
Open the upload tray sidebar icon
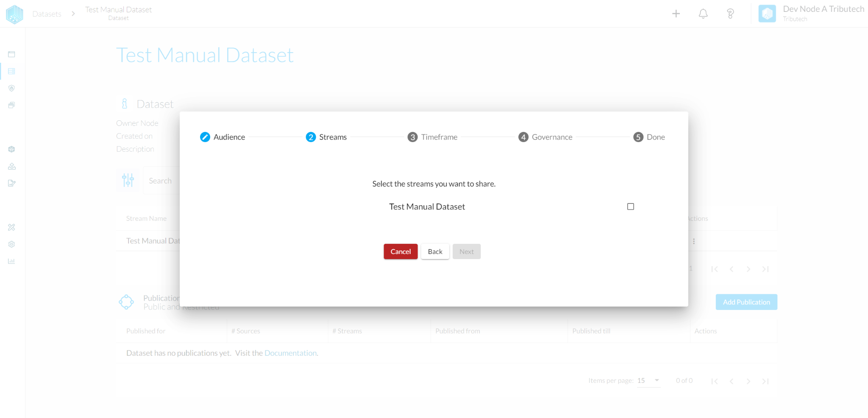(11, 166)
